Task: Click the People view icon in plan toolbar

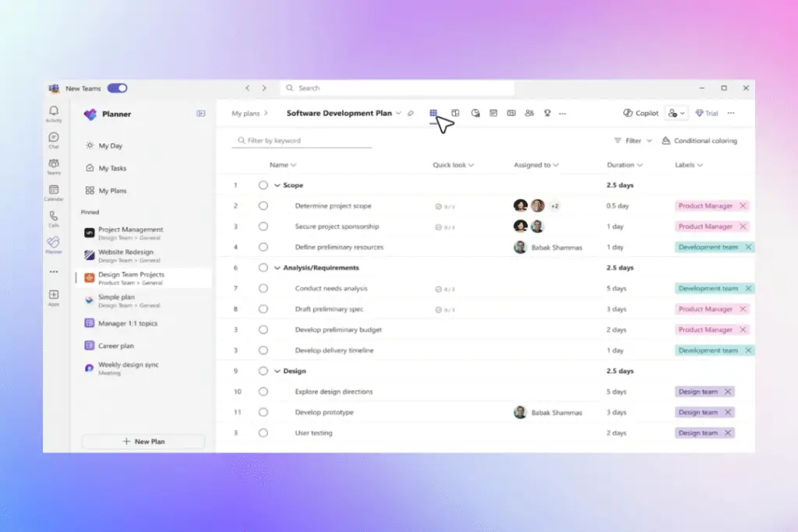Action: point(529,113)
